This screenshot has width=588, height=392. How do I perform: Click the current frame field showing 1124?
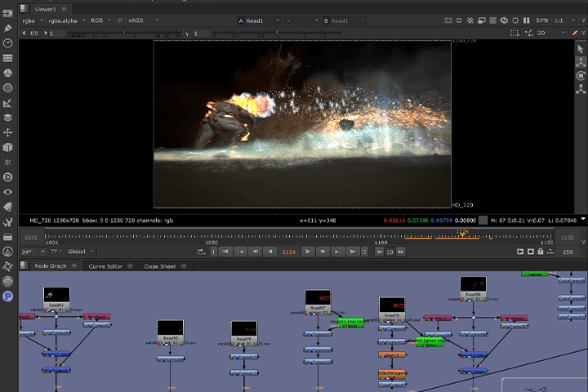click(288, 252)
